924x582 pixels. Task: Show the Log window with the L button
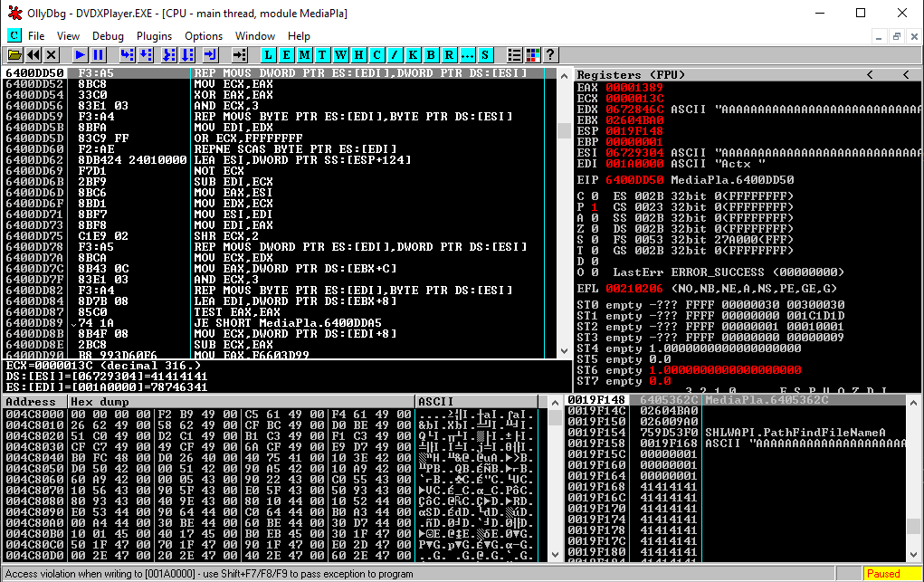coord(268,55)
